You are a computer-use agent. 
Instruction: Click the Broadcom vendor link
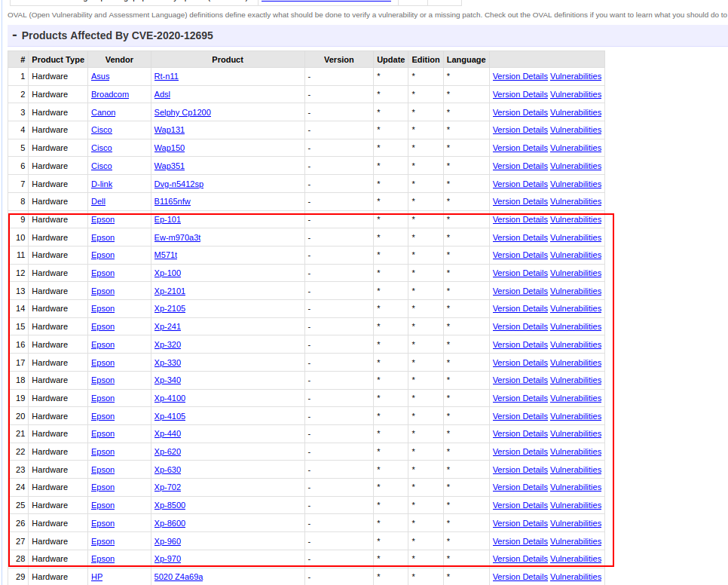click(x=110, y=95)
